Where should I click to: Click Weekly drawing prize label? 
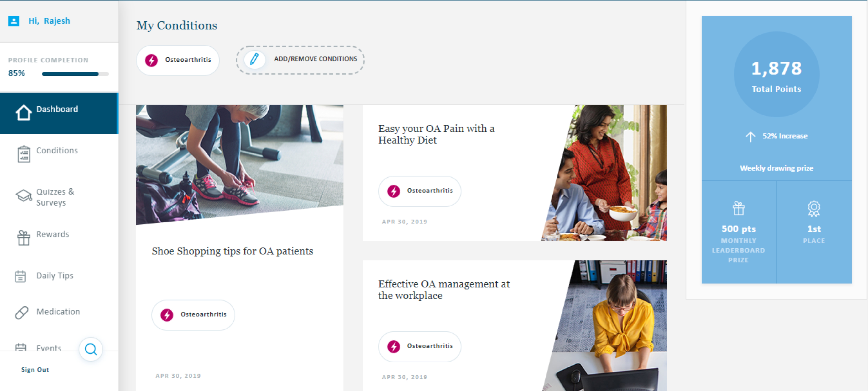[776, 168]
